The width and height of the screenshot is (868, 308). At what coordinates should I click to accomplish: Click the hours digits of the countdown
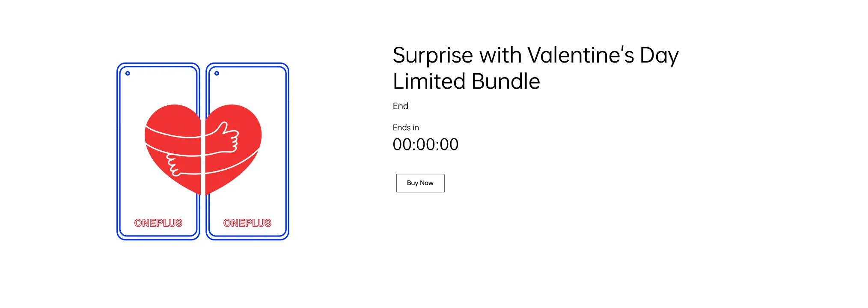[402, 145]
